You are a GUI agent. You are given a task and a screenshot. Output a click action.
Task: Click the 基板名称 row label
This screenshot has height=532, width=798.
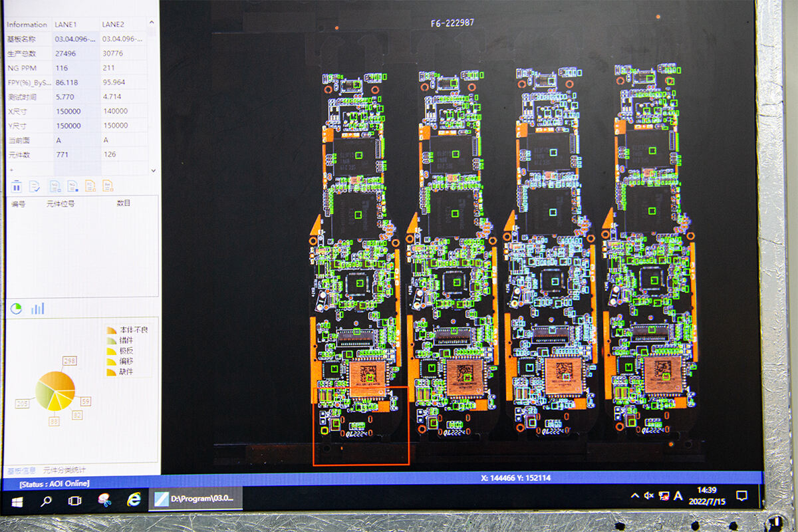[x=21, y=39]
